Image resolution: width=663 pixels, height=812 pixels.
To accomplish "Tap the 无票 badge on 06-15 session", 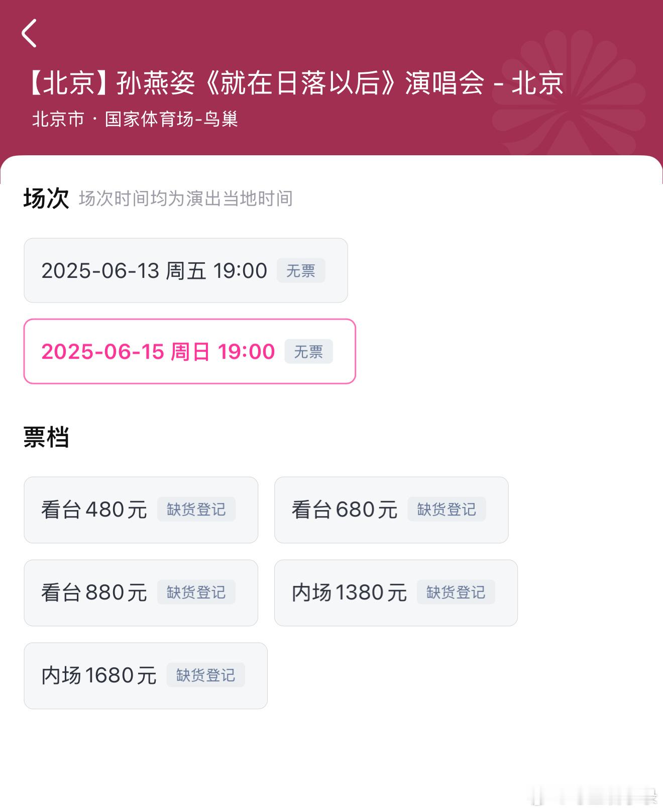I will click(308, 351).
